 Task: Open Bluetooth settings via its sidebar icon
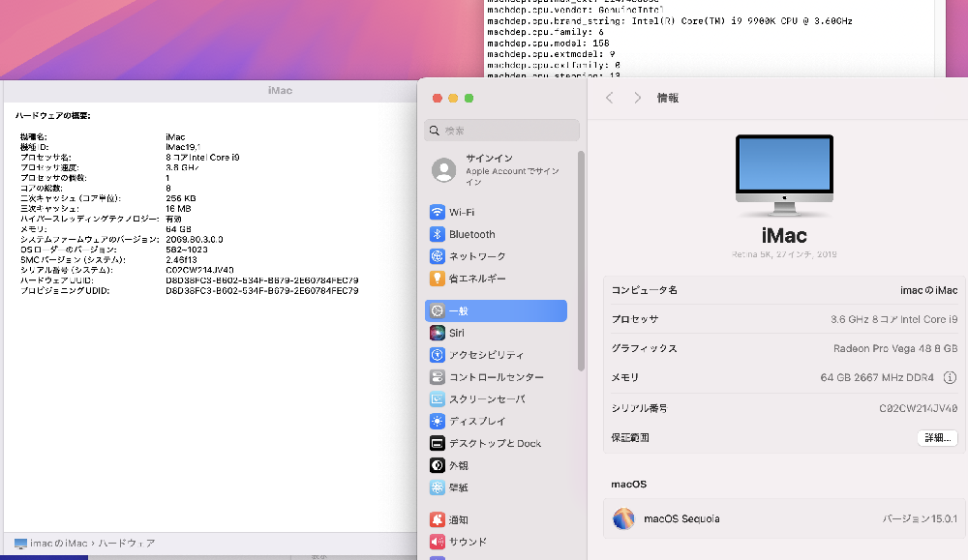(438, 234)
